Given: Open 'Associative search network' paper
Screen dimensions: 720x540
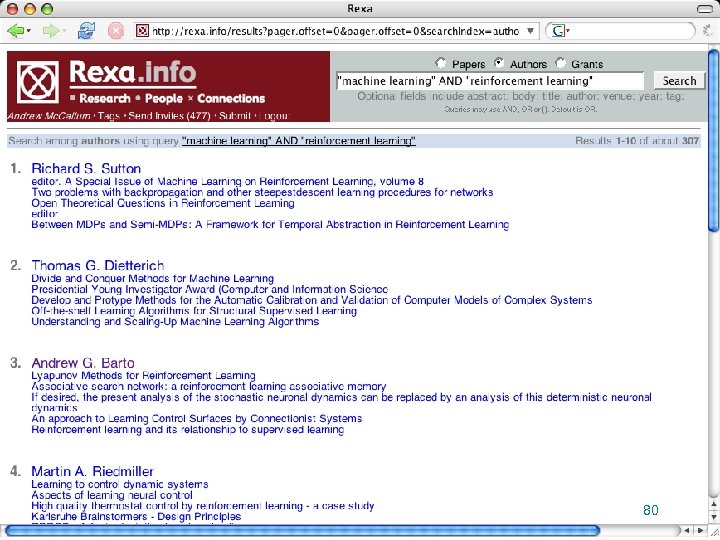Looking at the screenshot, I should 208,387.
